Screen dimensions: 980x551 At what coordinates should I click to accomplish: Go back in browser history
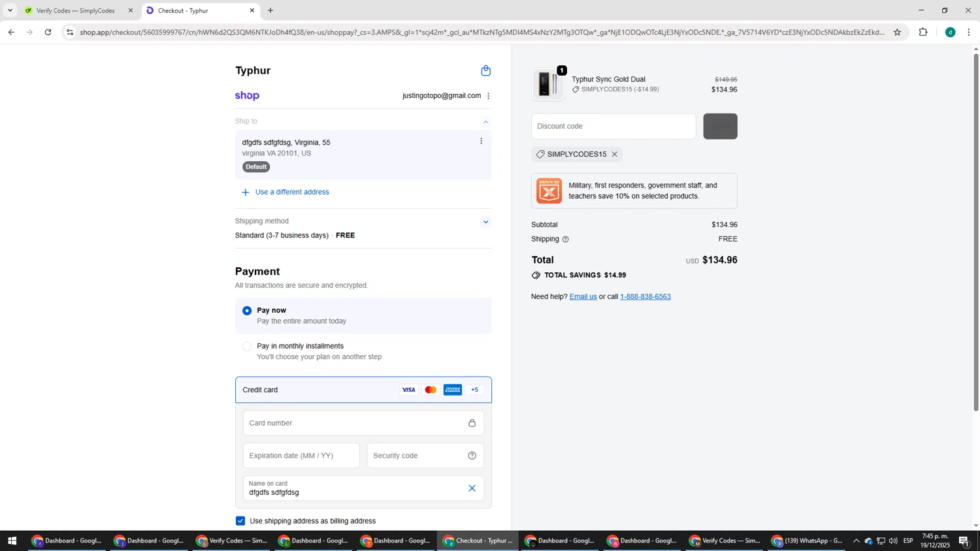coord(11,32)
